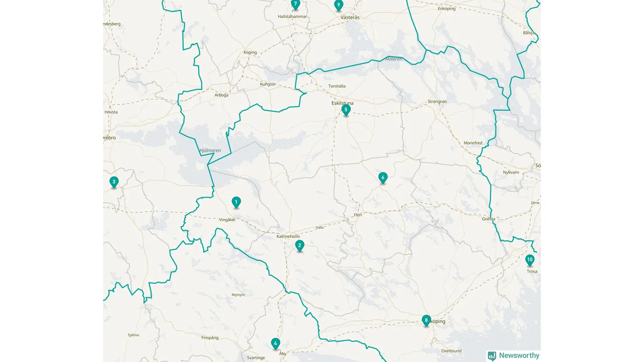Viewport: 644px width, 362px height.
Task: Open pin 9 above Västerås
Action: 339,6
